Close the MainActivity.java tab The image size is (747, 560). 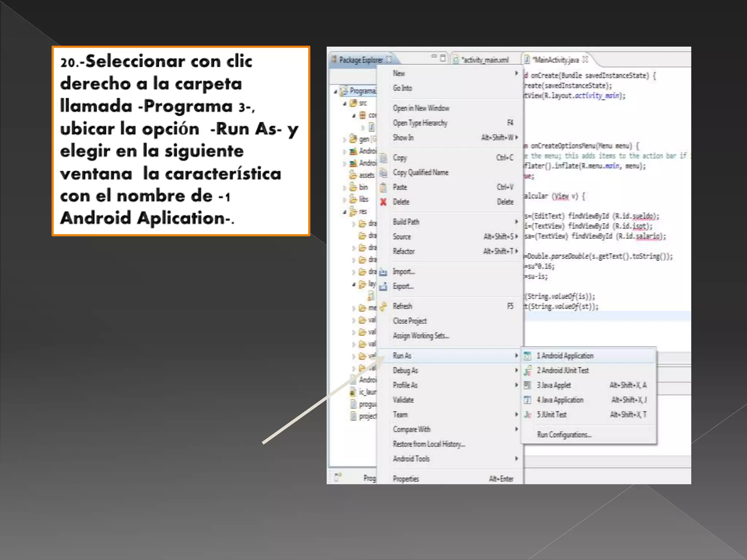click(585, 59)
